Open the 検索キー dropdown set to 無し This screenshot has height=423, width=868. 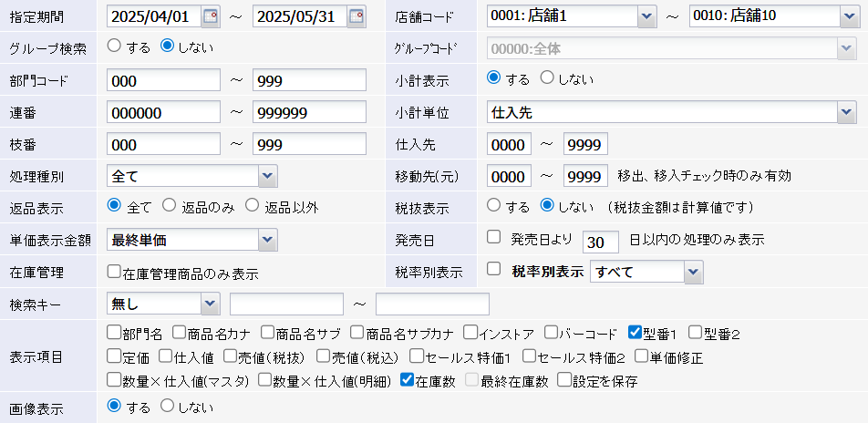210,303
